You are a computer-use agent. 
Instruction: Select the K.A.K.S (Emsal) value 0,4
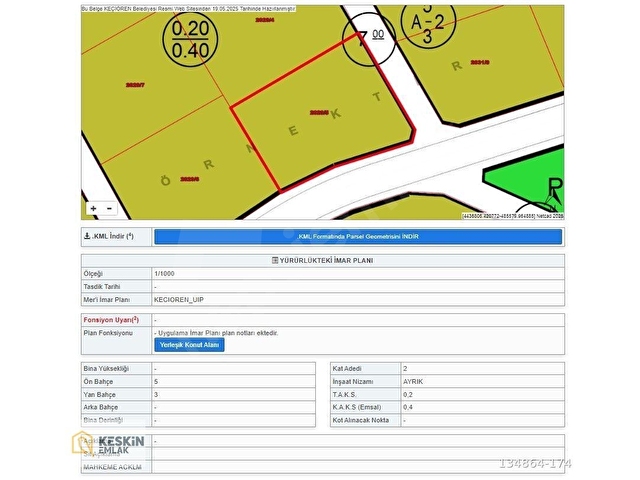[408, 407]
